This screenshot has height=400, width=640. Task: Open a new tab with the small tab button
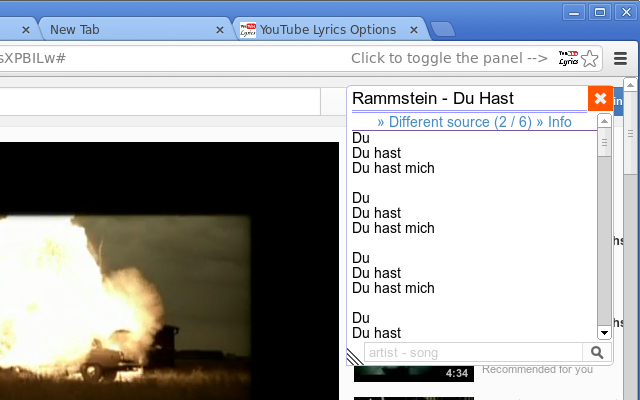click(x=443, y=29)
